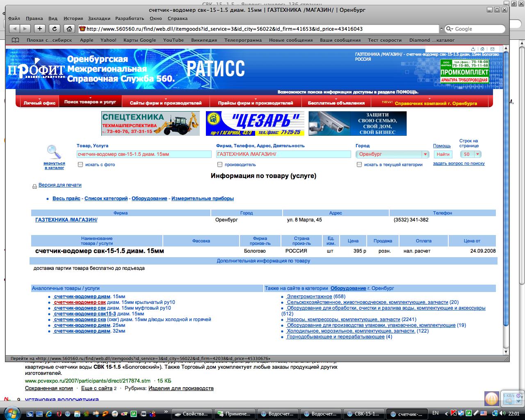Click the printer icon beside Версия для печати
The width and height of the screenshot is (525, 420).
(34, 186)
